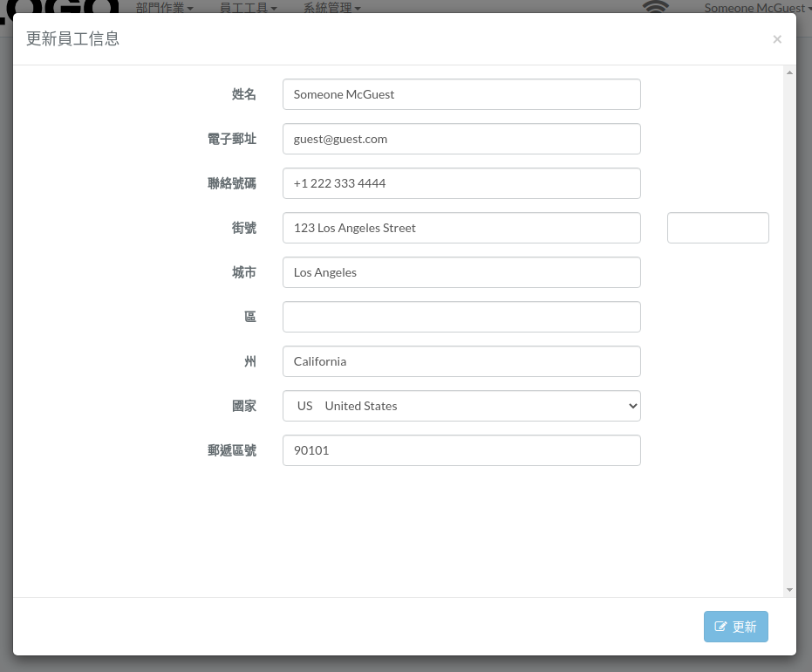
Task: Click the 姓名 label text
Action: point(243,94)
